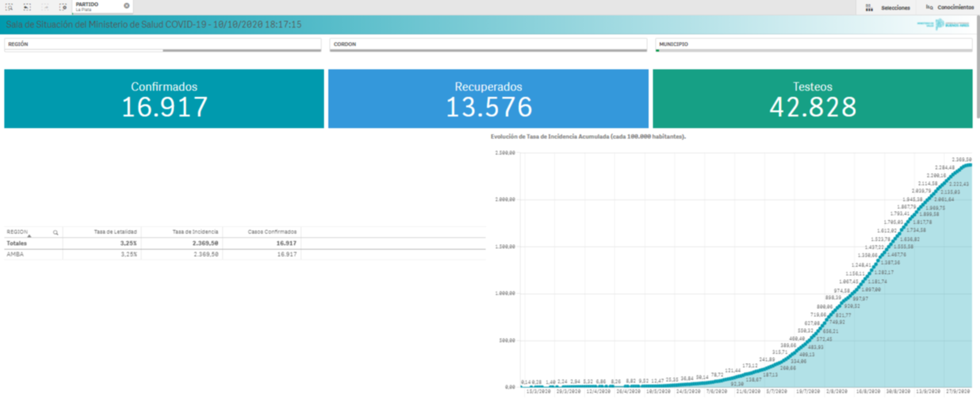Click the Testeos 42.828 KPI card

tap(812, 99)
